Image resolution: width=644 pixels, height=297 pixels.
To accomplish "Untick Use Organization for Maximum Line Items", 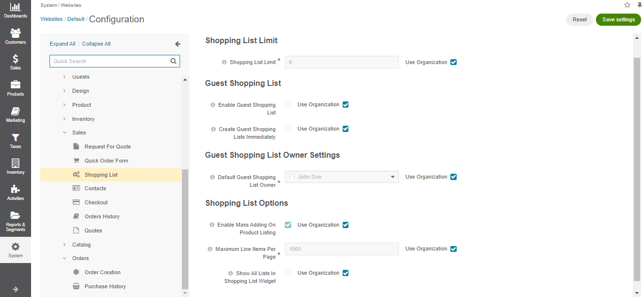I will [x=453, y=249].
